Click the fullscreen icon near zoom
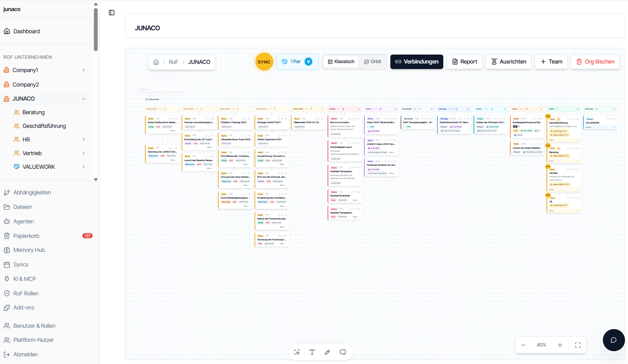This screenshot has width=628, height=364. click(578, 345)
